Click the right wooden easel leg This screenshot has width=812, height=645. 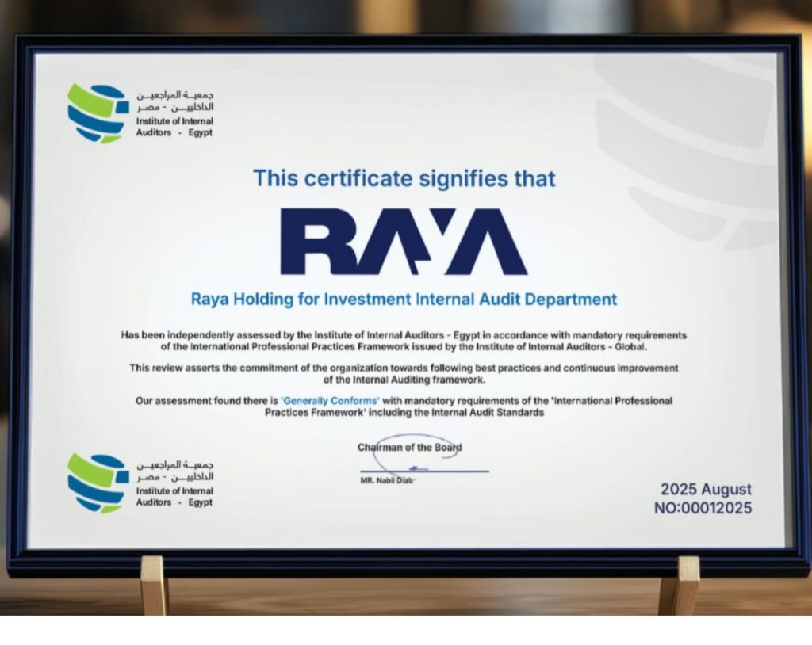point(678,585)
